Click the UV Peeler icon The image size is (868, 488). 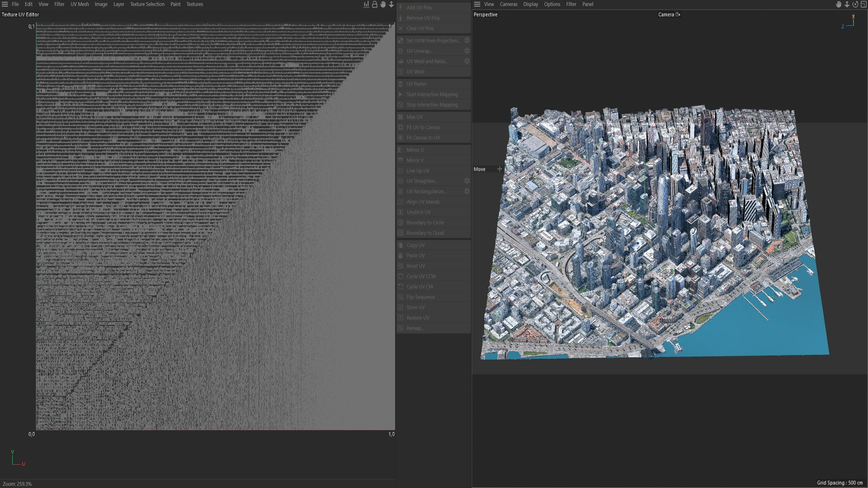click(400, 84)
